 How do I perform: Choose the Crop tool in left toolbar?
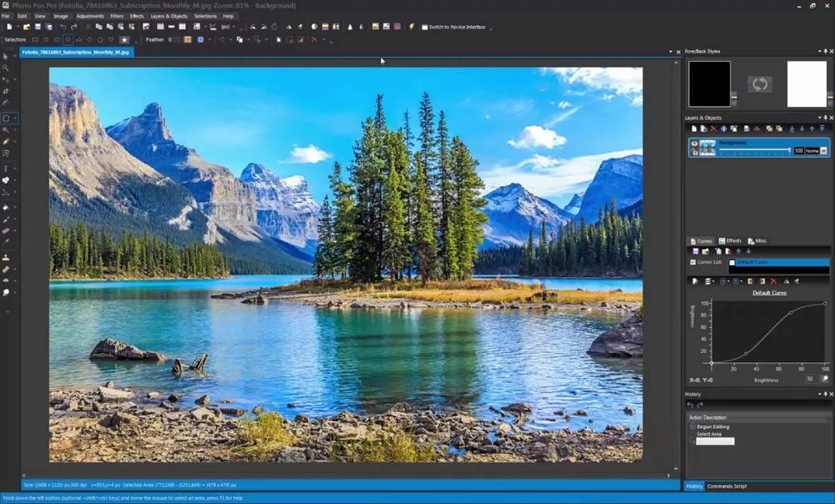(x=6, y=91)
